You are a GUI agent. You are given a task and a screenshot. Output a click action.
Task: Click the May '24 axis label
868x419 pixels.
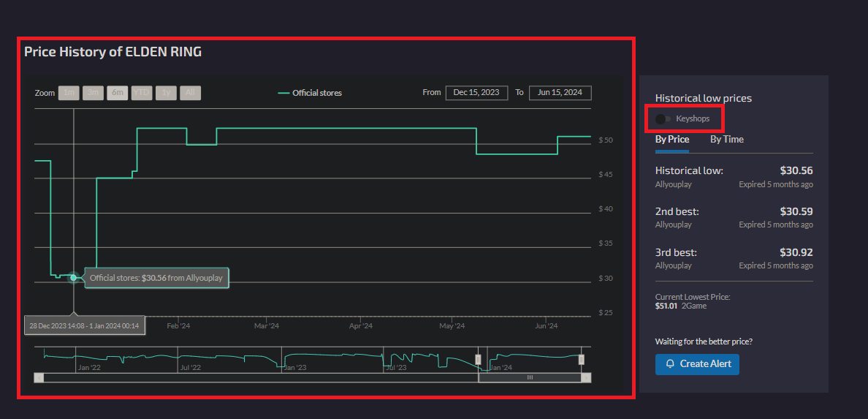tap(453, 326)
